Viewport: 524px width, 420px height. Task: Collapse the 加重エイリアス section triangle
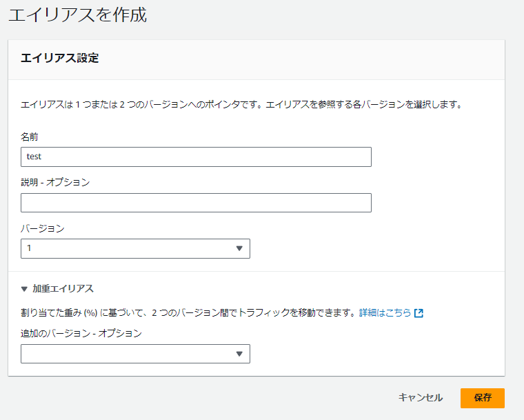pyautogui.click(x=25, y=289)
